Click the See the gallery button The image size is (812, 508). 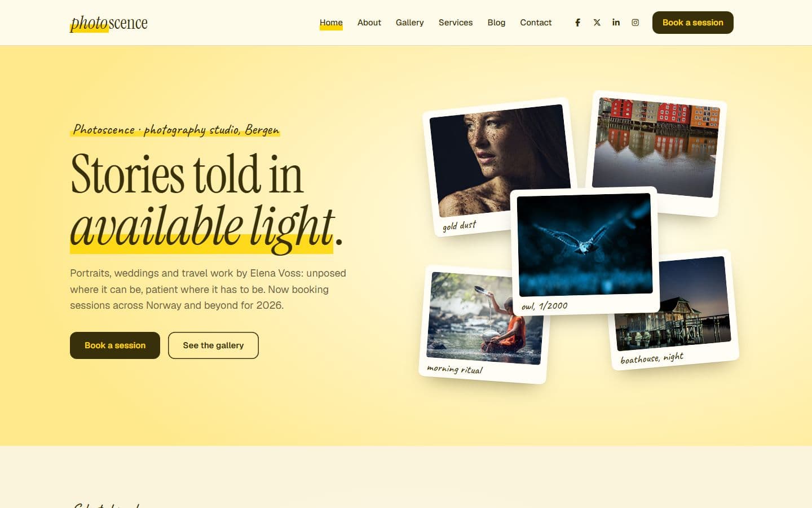[213, 345]
